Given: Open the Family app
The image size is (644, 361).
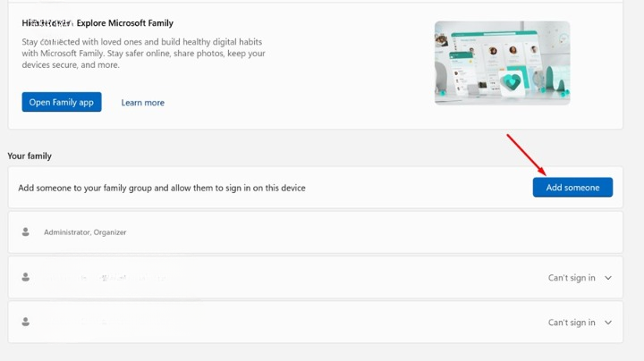Looking at the screenshot, I should pyautogui.click(x=62, y=102).
